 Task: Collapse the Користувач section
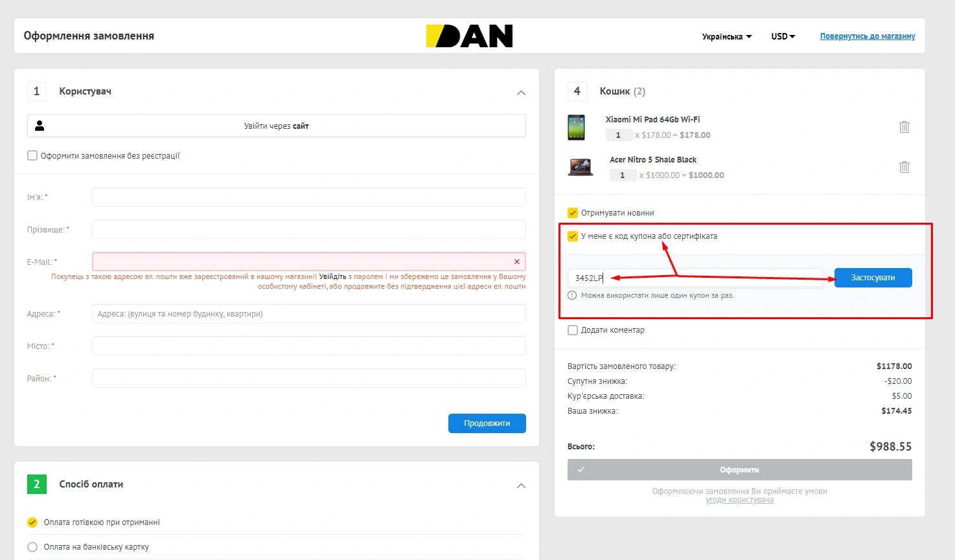(x=521, y=93)
